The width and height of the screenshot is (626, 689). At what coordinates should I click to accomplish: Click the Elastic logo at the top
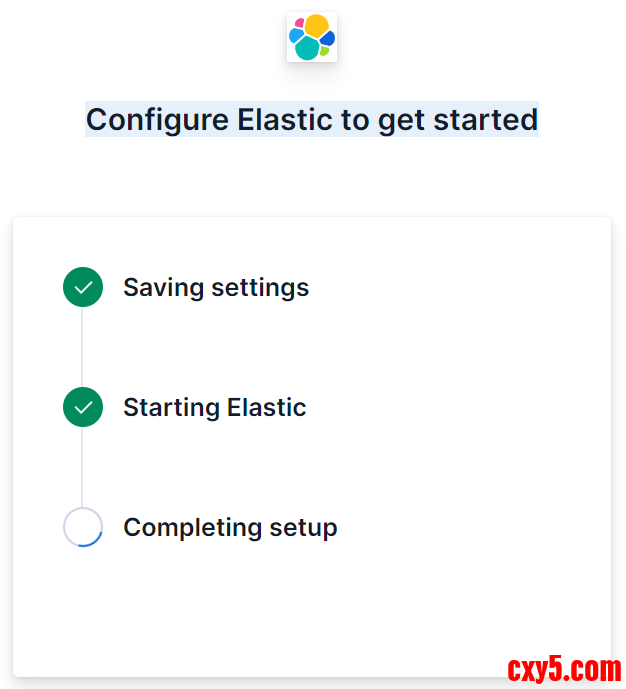coord(312,38)
